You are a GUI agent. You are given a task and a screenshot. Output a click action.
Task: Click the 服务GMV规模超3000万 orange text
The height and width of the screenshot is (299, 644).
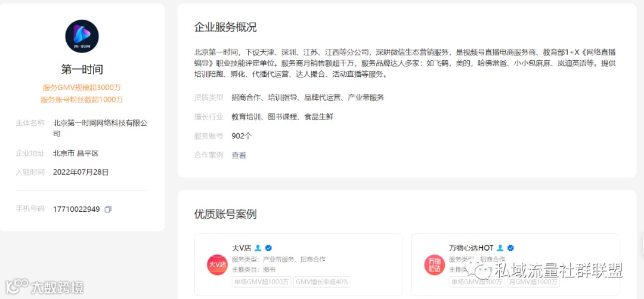click(82, 88)
